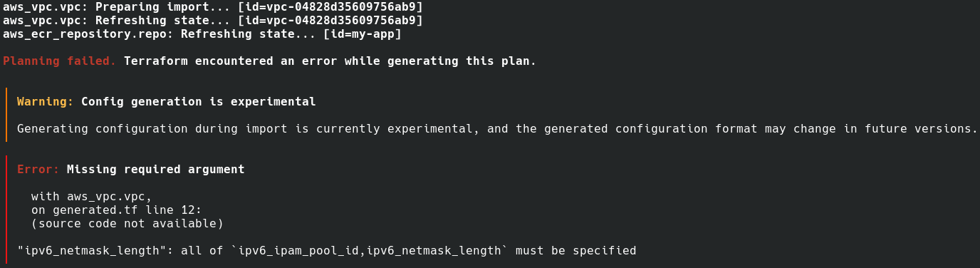
Task: Click 'must be specified' at message end
Action: (x=576, y=251)
